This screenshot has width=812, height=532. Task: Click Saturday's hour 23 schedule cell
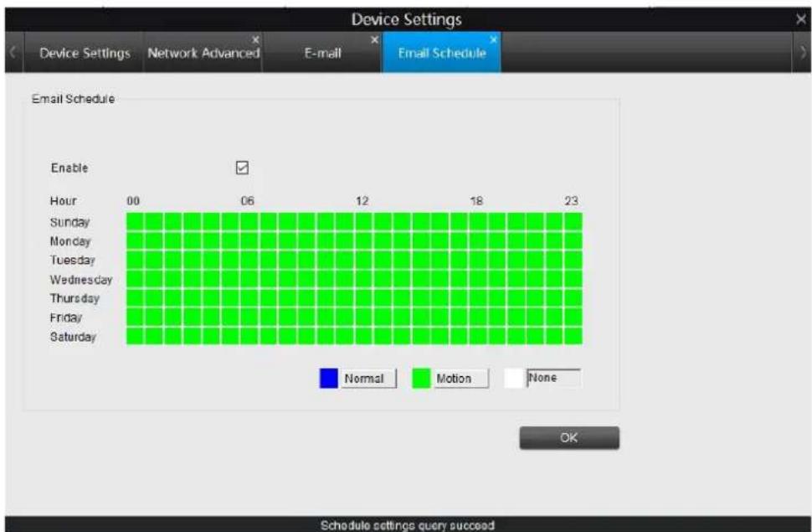click(x=573, y=336)
